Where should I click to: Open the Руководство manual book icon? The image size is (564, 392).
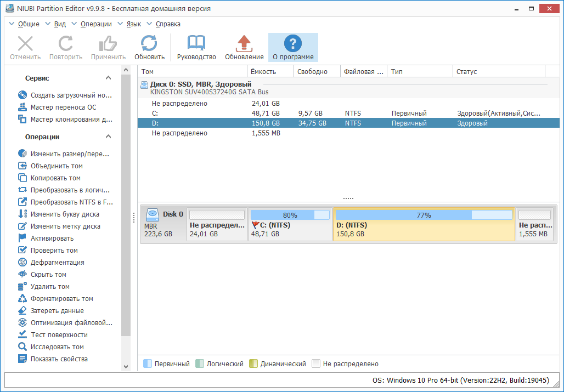pos(196,44)
